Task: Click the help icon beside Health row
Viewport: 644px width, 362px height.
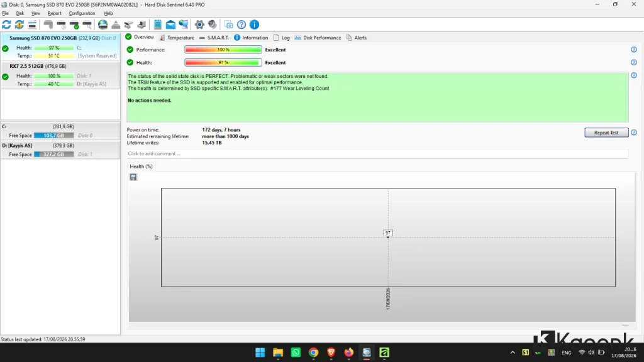Action: (x=634, y=62)
